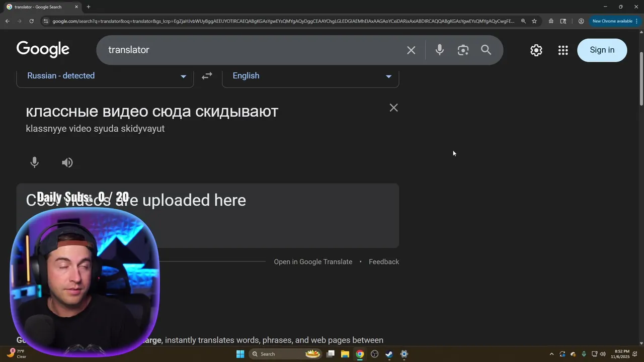Open volume control in system tray
Viewport: 644px width, 362px height.
(x=603, y=354)
